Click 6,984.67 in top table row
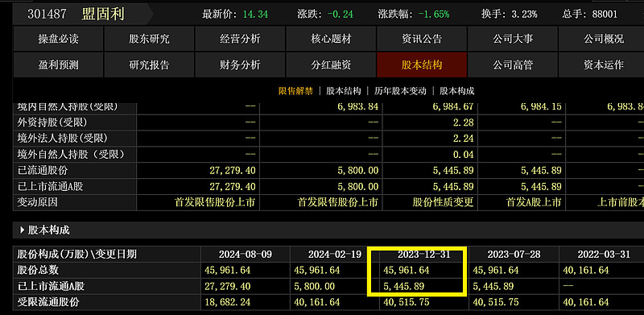 (453, 106)
